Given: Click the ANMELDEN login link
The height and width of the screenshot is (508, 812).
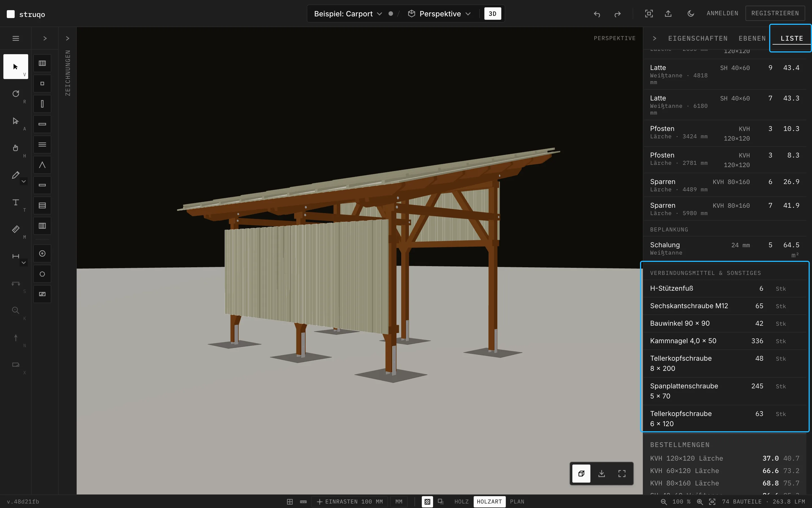Looking at the screenshot, I should point(722,13).
